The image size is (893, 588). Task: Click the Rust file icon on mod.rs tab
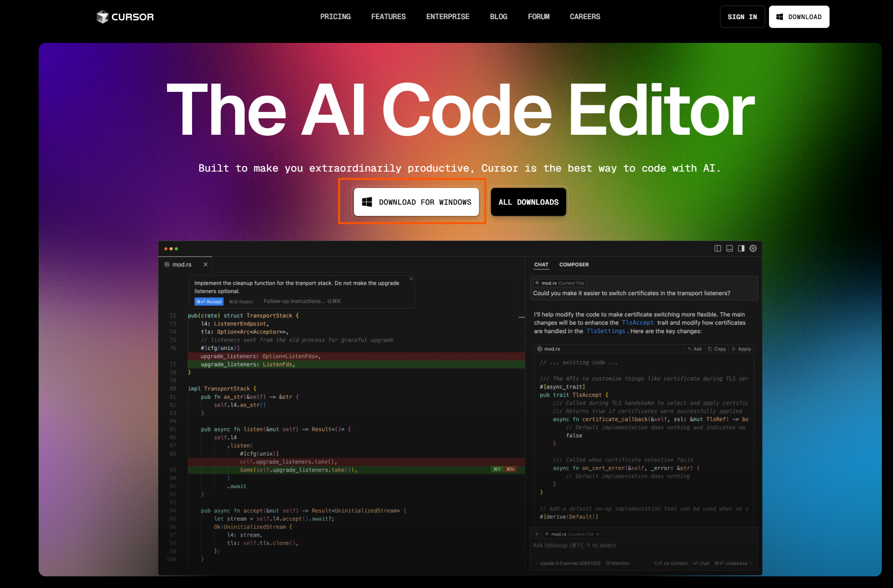[167, 264]
